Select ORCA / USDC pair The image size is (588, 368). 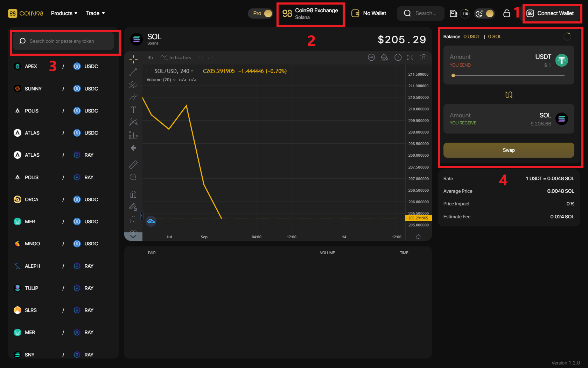click(x=64, y=199)
